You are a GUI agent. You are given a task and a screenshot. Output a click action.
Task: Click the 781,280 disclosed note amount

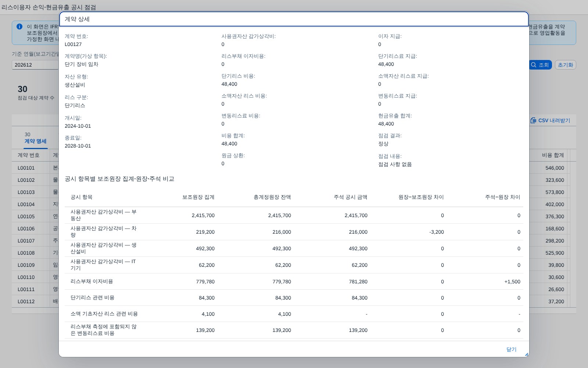click(358, 282)
